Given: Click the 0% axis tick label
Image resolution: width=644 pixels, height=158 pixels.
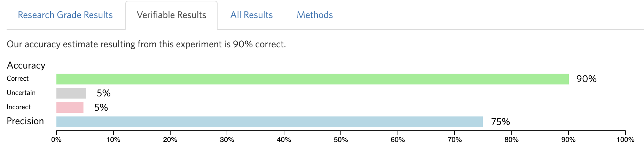Looking at the screenshot, I should coord(56,140).
